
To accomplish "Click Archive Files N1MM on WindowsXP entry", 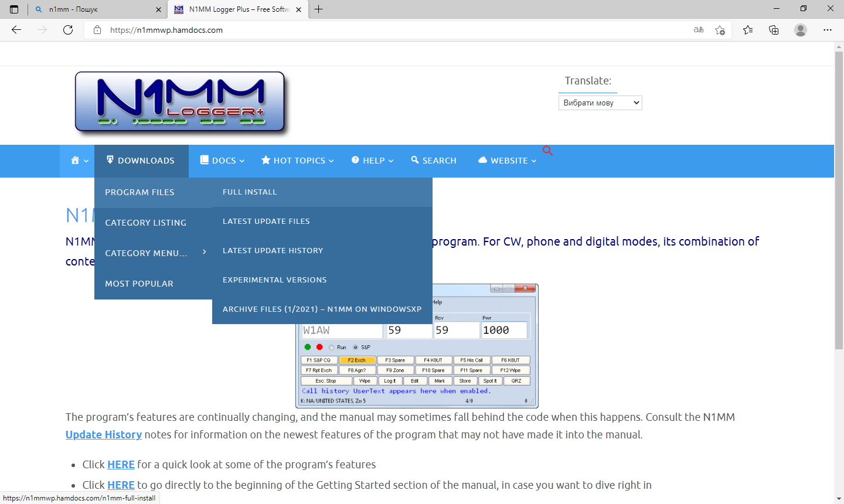I will click(x=322, y=309).
